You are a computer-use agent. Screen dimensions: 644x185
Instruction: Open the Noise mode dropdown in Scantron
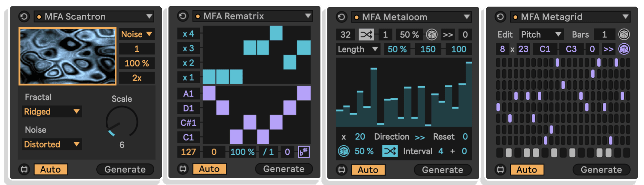click(x=137, y=34)
